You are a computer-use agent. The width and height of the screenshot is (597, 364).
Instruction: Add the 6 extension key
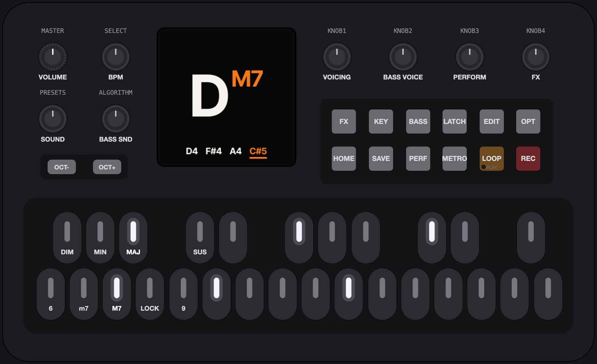pos(51,294)
